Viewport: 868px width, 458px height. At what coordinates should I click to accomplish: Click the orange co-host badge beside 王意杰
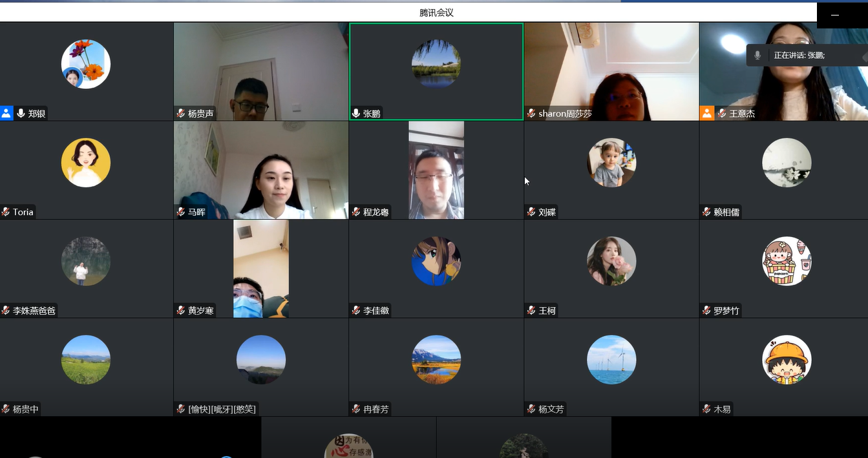[706, 114]
